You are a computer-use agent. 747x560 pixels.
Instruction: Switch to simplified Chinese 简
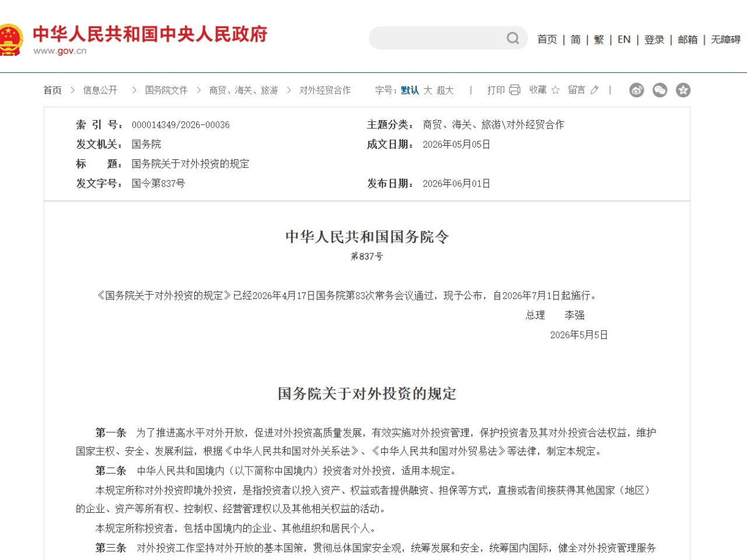(x=575, y=39)
